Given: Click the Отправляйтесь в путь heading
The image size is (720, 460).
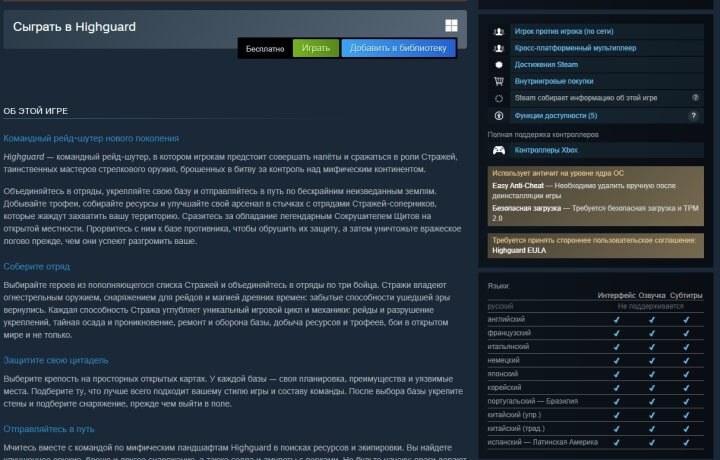Looking at the screenshot, I should point(49,429).
